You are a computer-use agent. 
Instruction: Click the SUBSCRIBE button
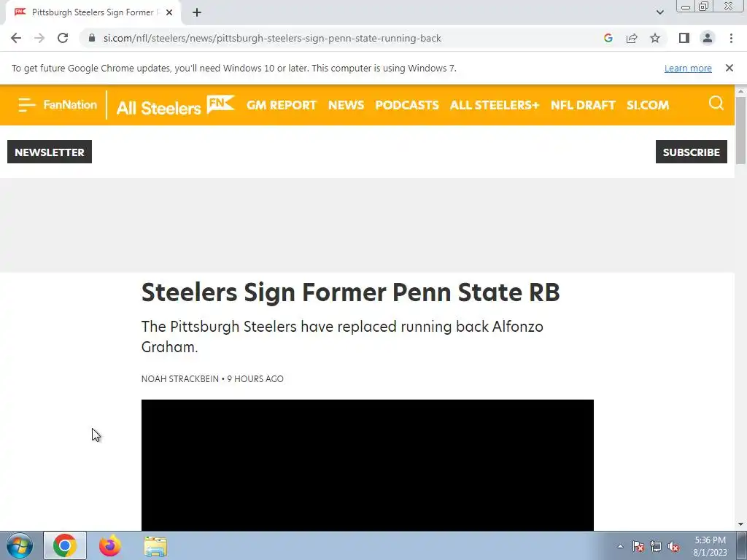[692, 152]
